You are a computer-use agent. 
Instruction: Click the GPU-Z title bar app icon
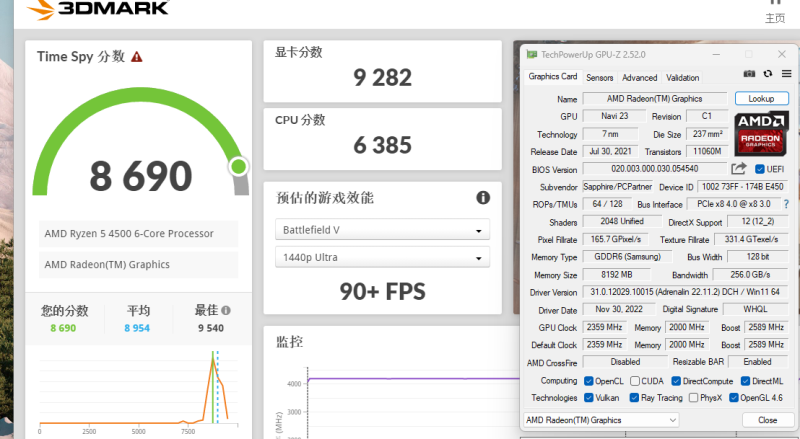(x=532, y=54)
